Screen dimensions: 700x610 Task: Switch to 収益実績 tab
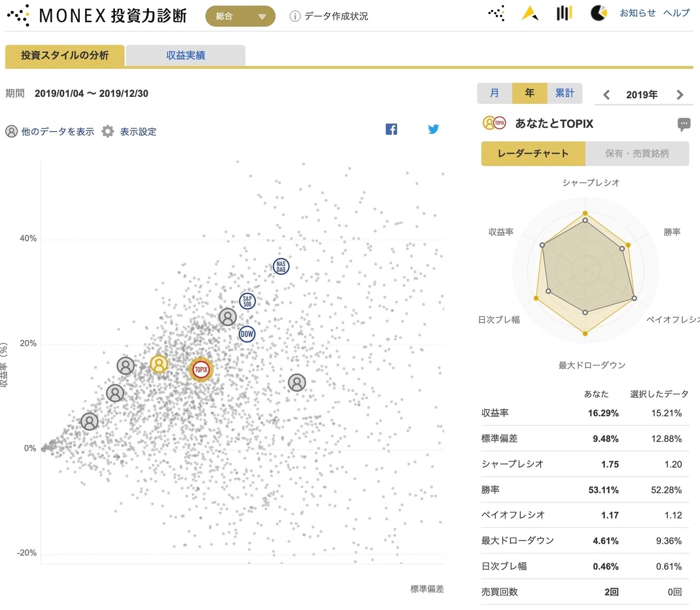[185, 55]
